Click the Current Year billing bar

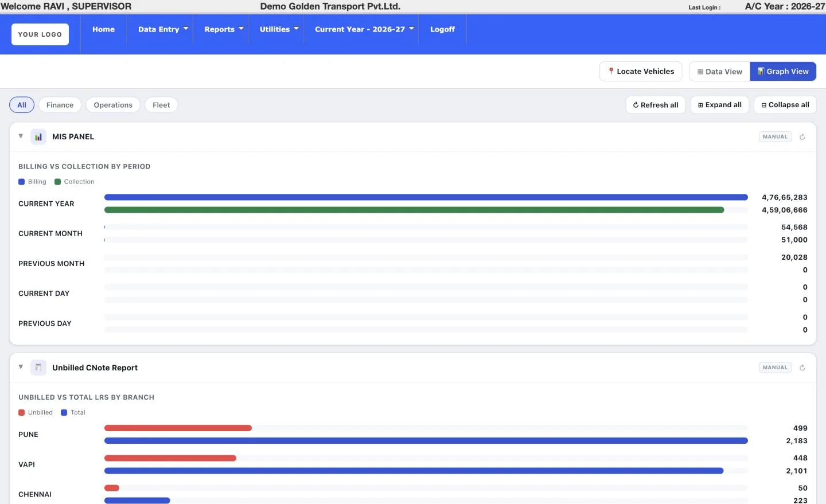pos(426,197)
